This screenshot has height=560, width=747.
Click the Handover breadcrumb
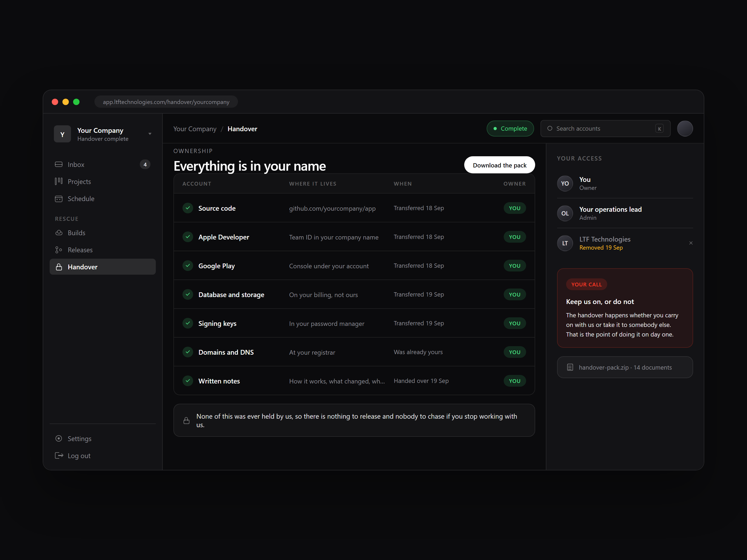pos(242,129)
